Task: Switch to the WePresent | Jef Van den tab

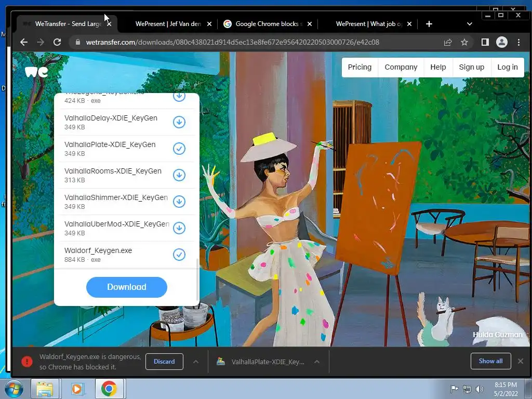Action: (168, 24)
